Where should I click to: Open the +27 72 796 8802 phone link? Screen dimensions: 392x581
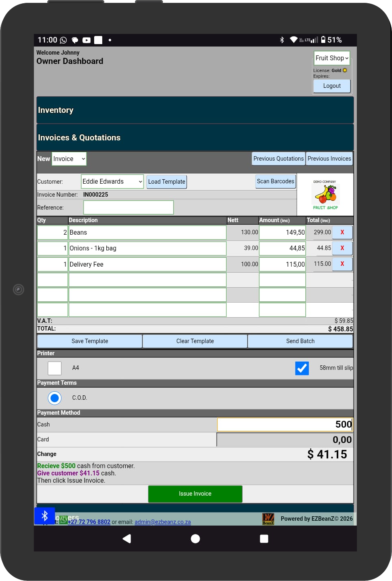click(89, 522)
